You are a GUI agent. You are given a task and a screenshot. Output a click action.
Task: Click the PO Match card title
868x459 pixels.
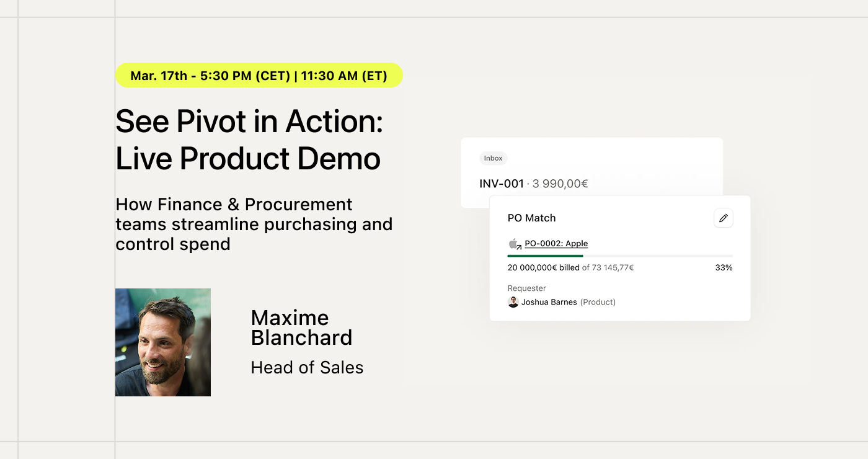[531, 218]
